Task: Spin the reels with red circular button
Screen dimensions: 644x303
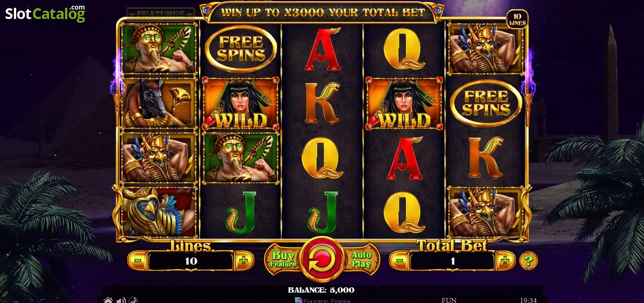Action: [322, 260]
